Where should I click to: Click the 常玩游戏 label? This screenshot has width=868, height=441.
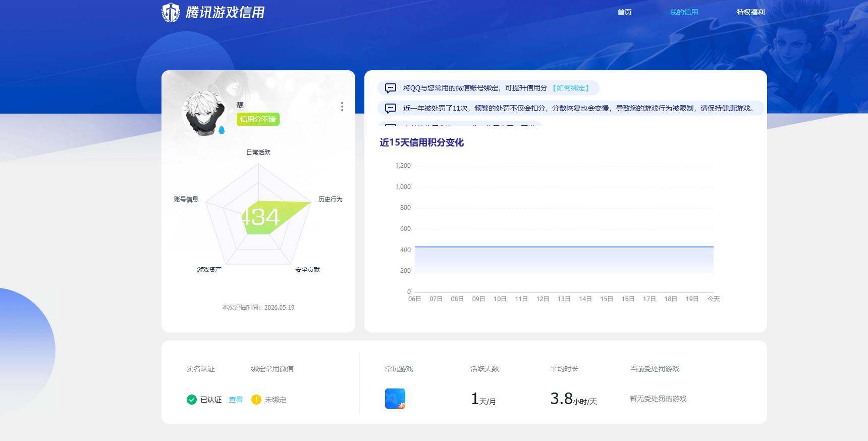(399, 369)
